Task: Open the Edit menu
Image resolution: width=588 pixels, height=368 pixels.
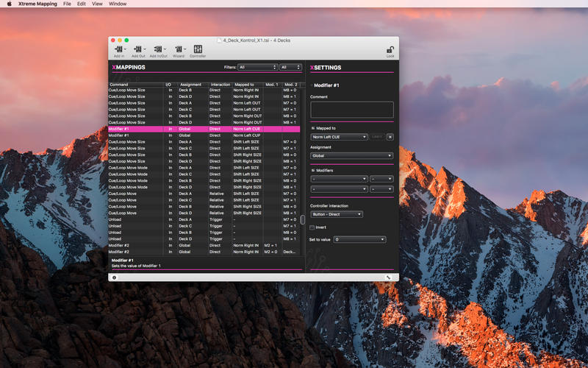Action: point(82,4)
